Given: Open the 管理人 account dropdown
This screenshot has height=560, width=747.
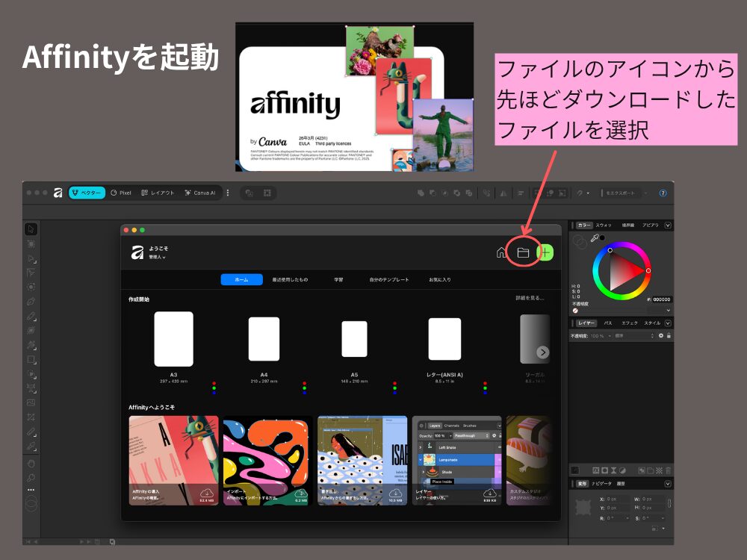Looking at the screenshot, I should coord(157,257).
